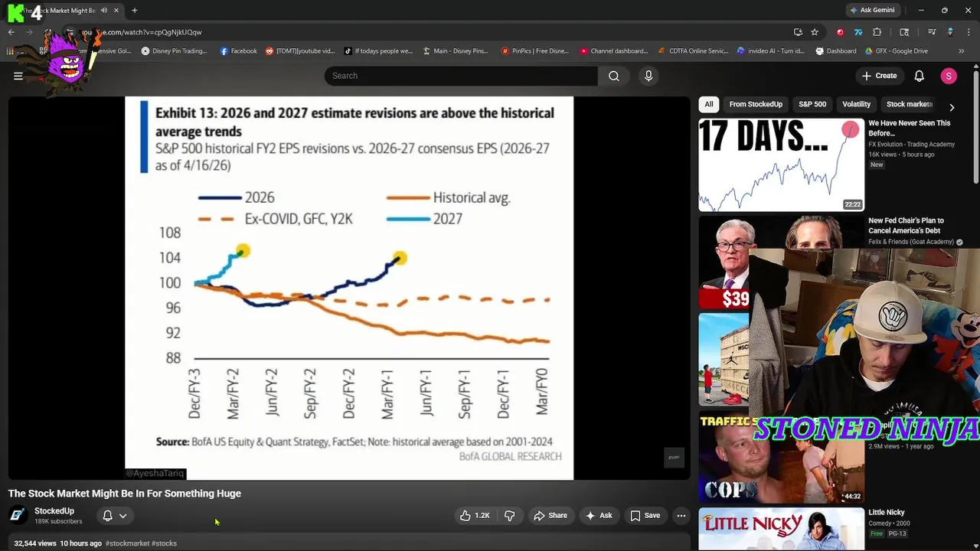Share the video using the Share button
Image resolution: width=980 pixels, height=551 pixels.
tap(550, 516)
